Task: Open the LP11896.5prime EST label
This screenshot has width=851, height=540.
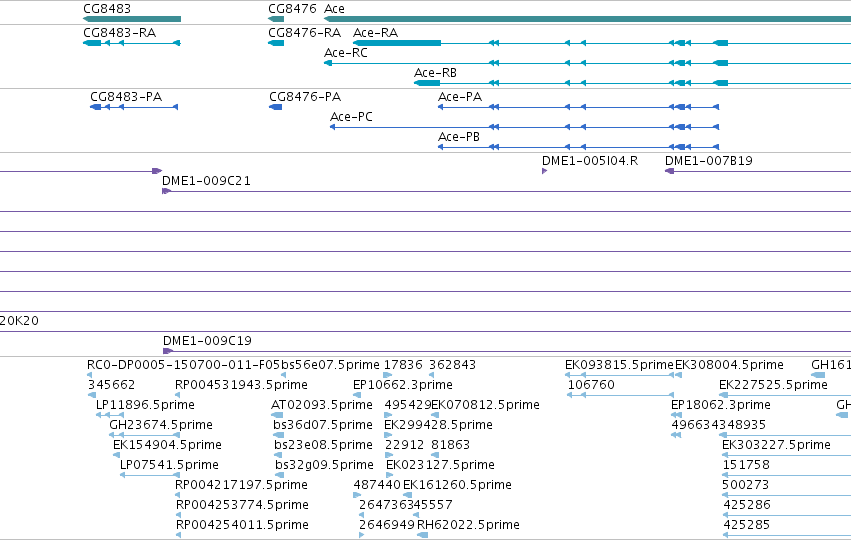Action: pos(145,405)
